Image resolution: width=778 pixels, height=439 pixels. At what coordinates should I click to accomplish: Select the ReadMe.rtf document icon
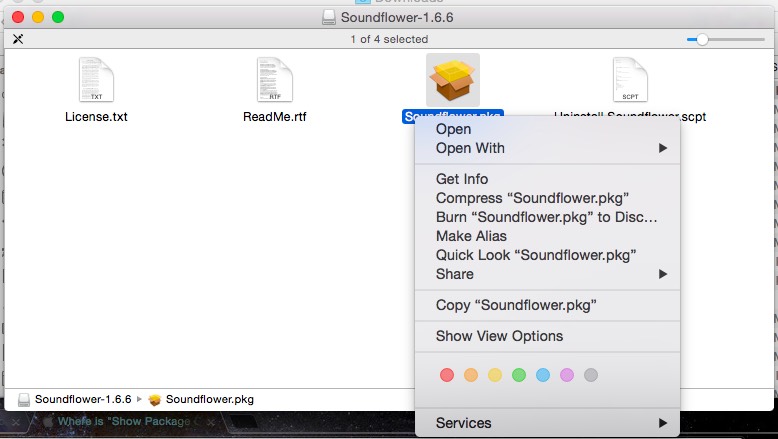click(275, 80)
